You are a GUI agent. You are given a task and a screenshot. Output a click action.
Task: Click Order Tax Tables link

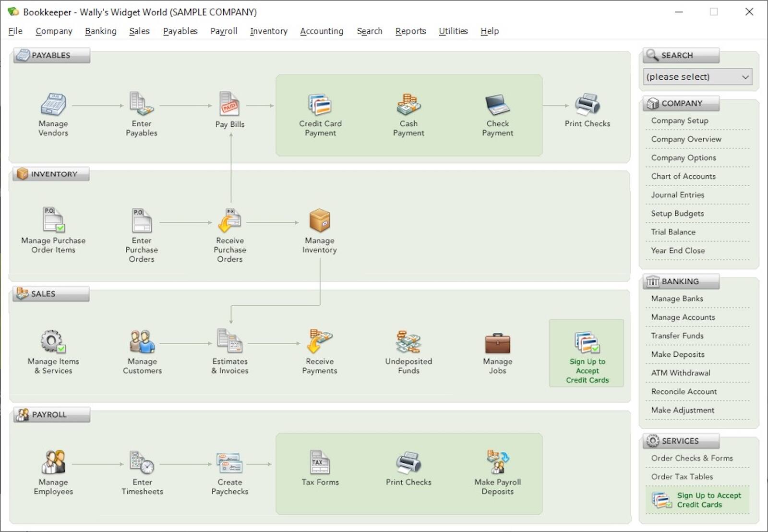tap(682, 476)
